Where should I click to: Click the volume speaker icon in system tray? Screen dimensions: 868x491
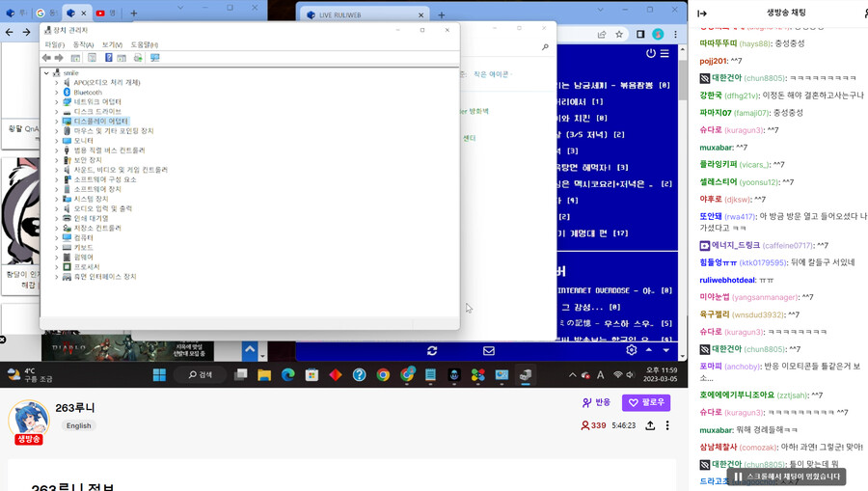coord(630,375)
